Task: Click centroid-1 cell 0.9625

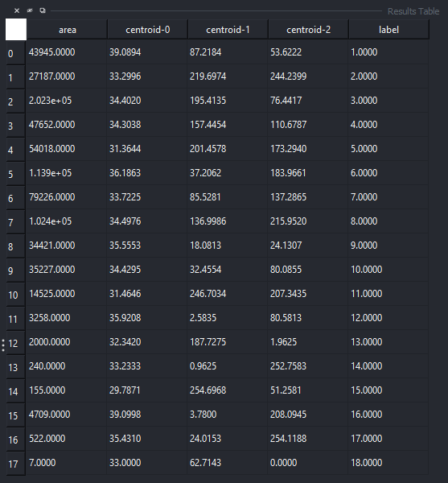Action: coord(228,366)
